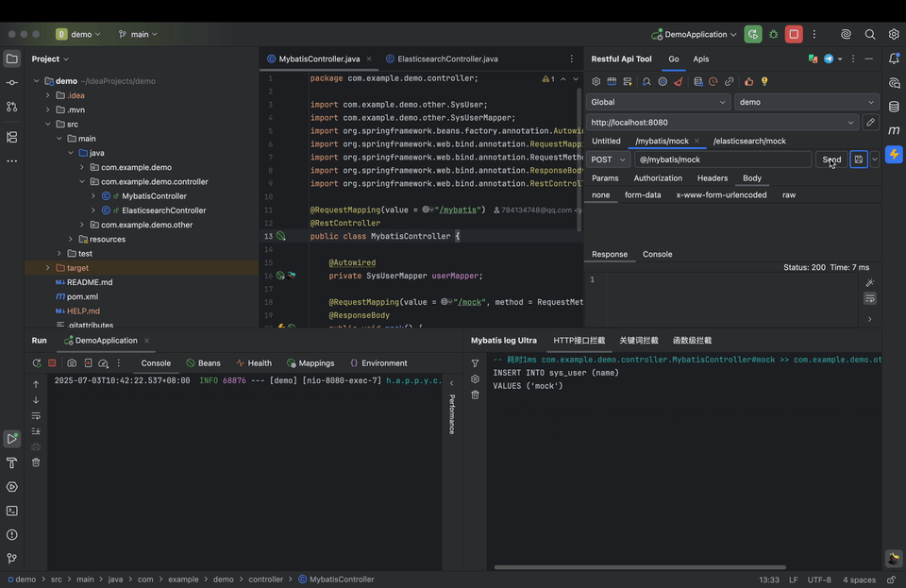Switch to the Apis tab
The width and height of the screenshot is (906, 588).
[701, 59]
